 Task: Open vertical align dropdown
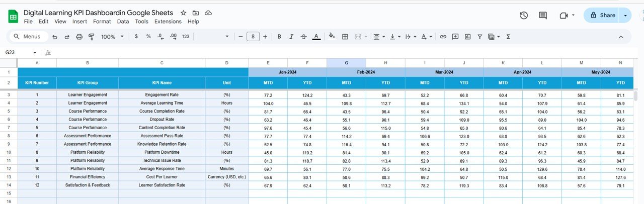pos(395,37)
